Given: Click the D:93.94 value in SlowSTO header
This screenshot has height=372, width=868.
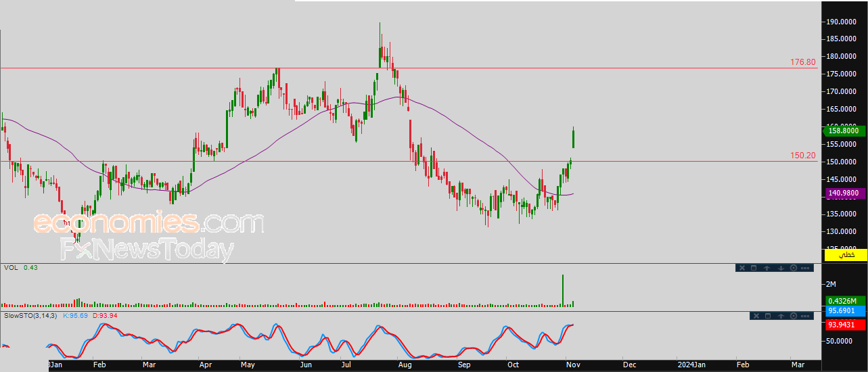Looking at the screenshot, I should (105, 316).
